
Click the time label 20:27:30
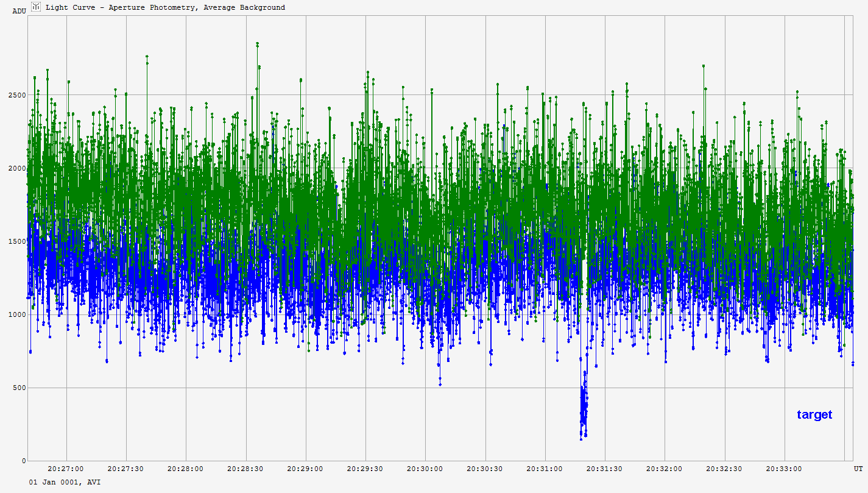125,469
